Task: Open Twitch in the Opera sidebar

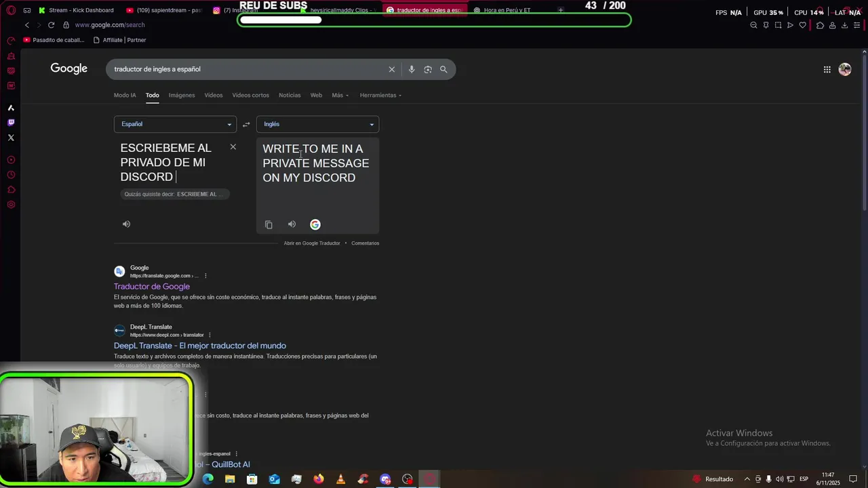Action: point(11,123)
